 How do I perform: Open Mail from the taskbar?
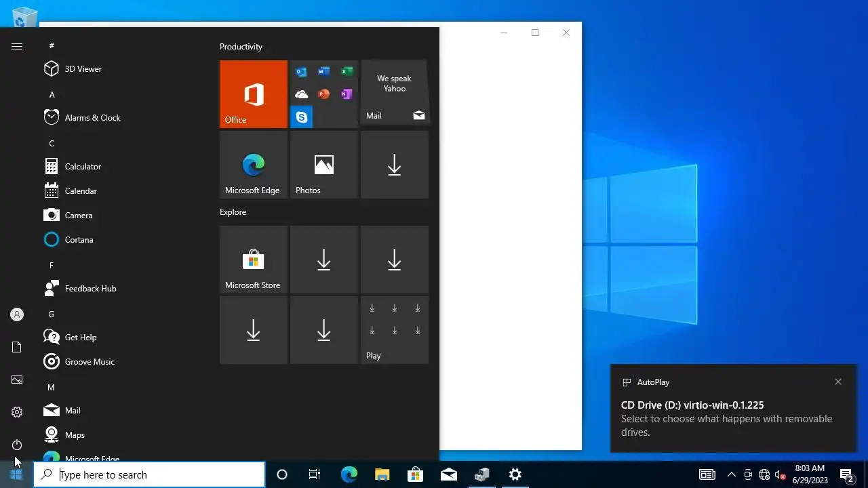click(448, 474)
